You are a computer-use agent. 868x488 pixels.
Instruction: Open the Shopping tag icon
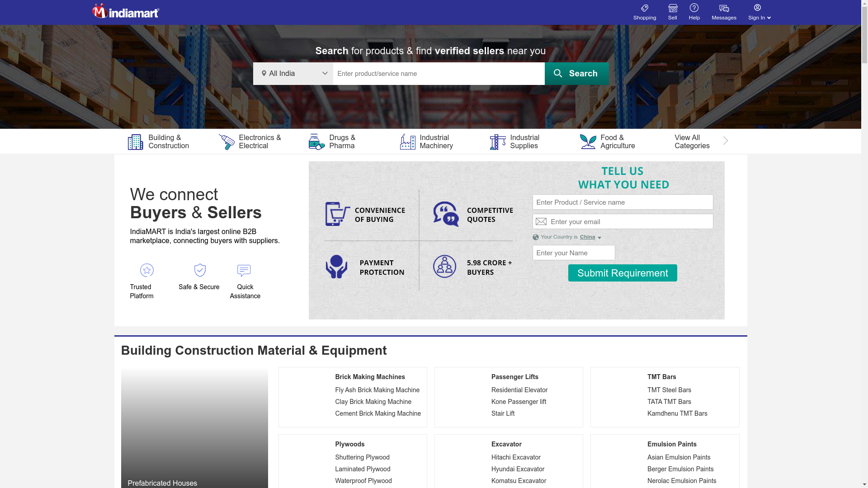(x=645, y=8)
